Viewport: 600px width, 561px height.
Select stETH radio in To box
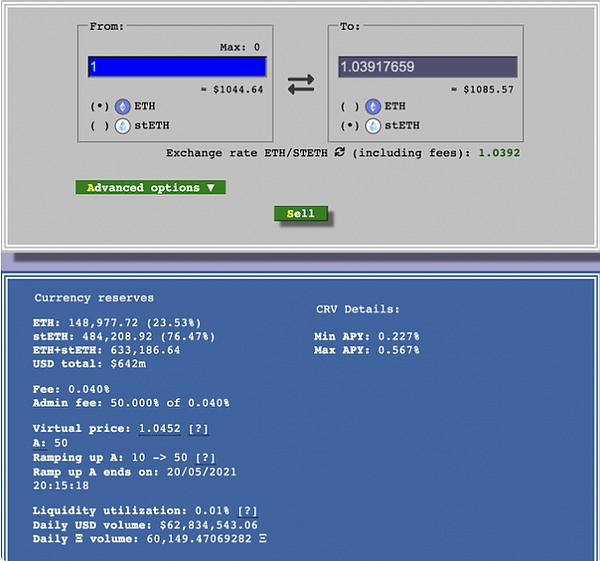350,126
